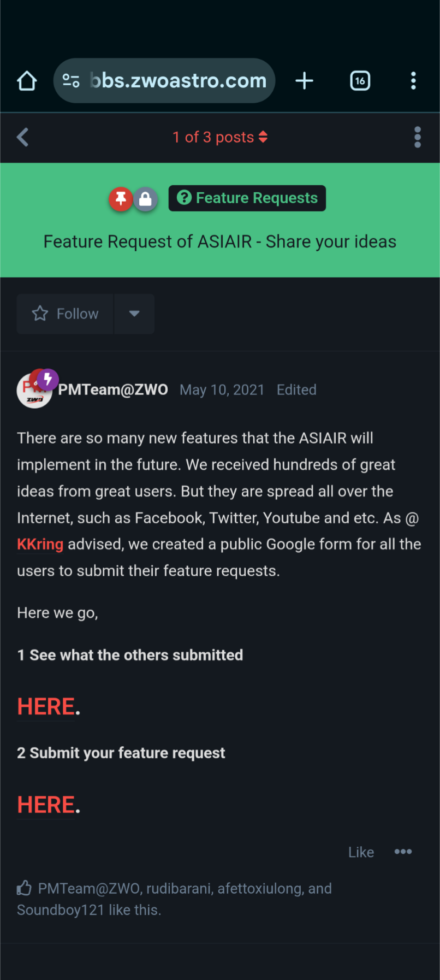Open a new browser tab

click(304, 81)
